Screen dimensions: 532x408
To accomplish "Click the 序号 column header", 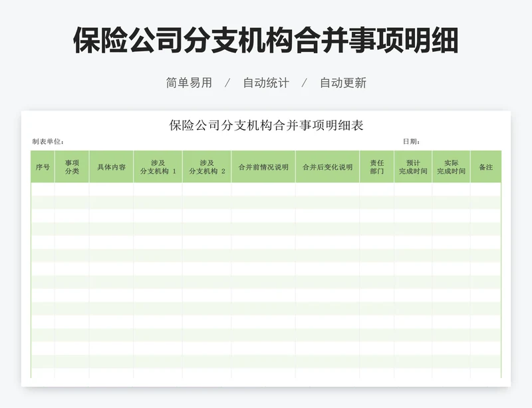I will coord(43,167).
